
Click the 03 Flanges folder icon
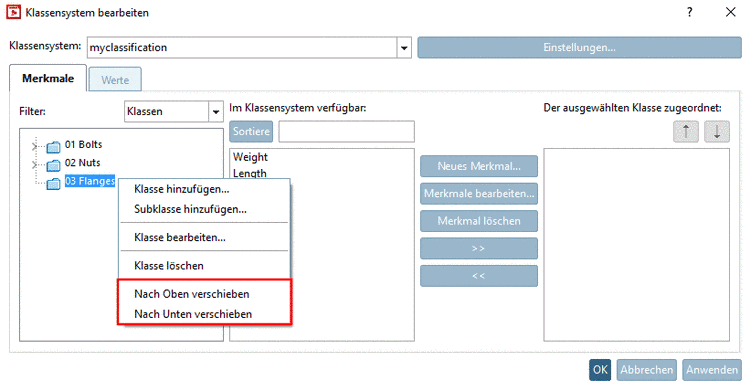[53, 183]
